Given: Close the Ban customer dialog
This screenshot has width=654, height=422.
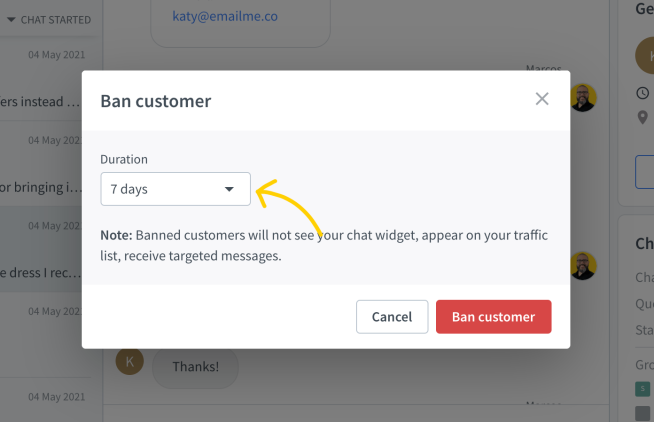Looking at the screenshot, I should tap(542, 99).
